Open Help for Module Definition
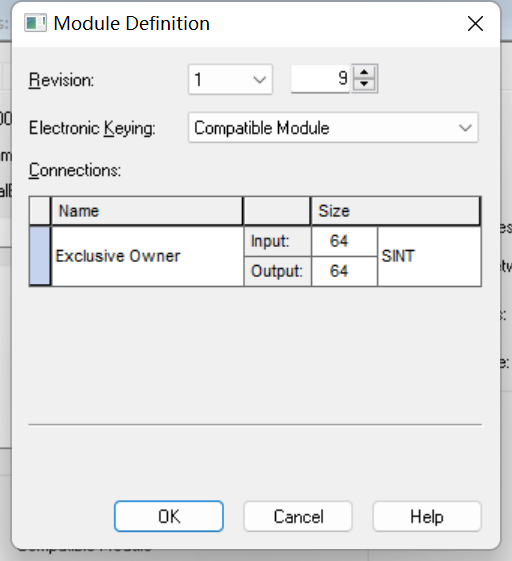The height and width of the screenshot is (561, 512). click(x=427, y=516)
